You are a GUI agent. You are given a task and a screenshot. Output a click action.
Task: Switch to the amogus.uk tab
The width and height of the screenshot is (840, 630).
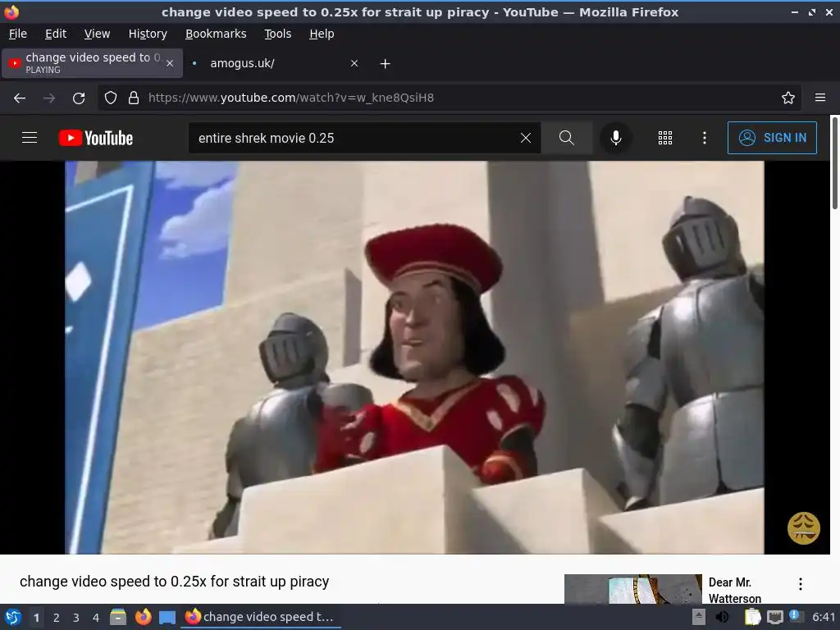276,63
